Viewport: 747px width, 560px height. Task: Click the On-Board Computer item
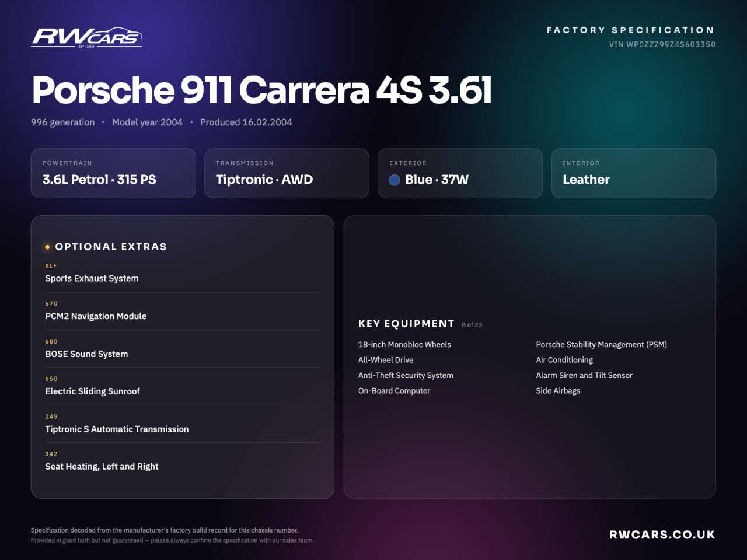coord(394,391)
